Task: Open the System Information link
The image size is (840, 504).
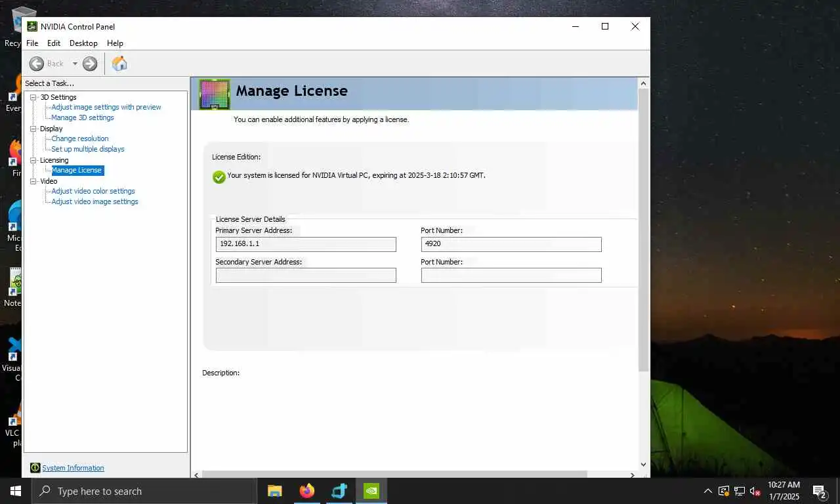Action: tap(73, 468)
